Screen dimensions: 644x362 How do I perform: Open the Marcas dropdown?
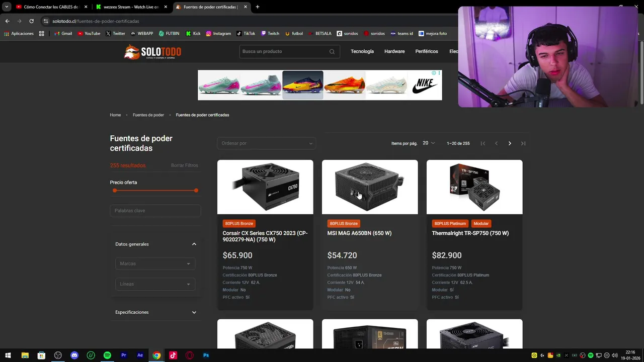155,263
